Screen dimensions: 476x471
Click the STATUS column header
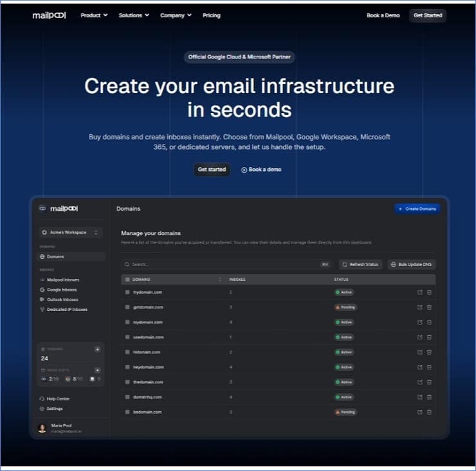pos(341,280)
